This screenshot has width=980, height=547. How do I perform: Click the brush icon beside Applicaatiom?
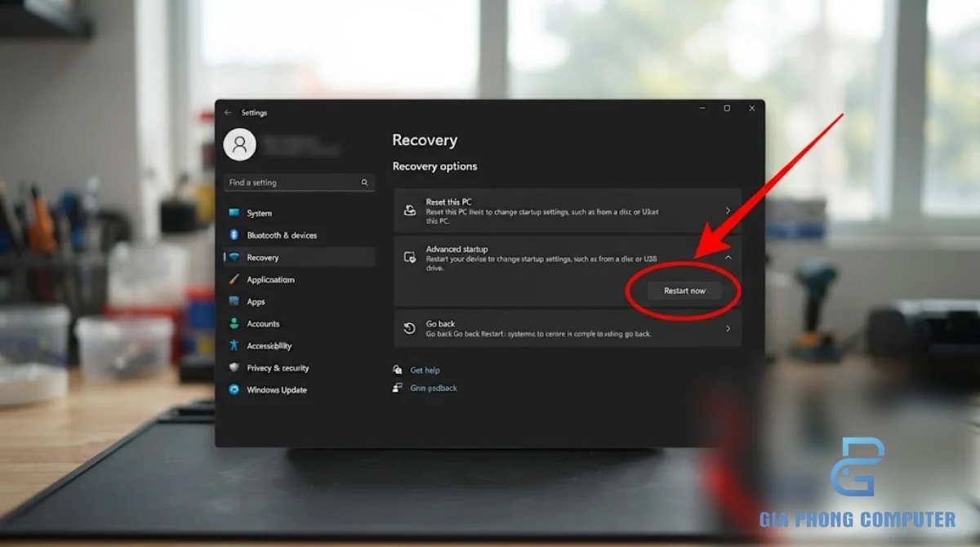234,279
